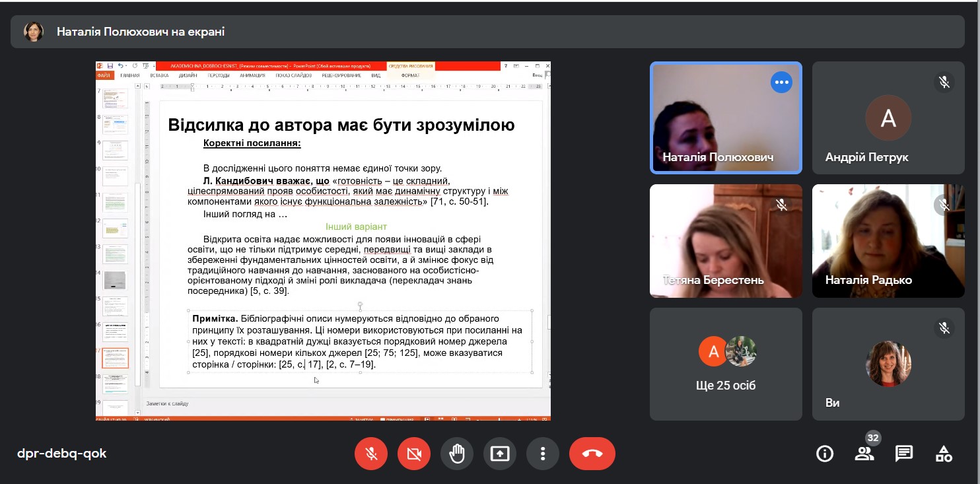Screen dimensions: 980x484
Task: Toggle the microphone mute button
Action: click(x=371, y=454)
